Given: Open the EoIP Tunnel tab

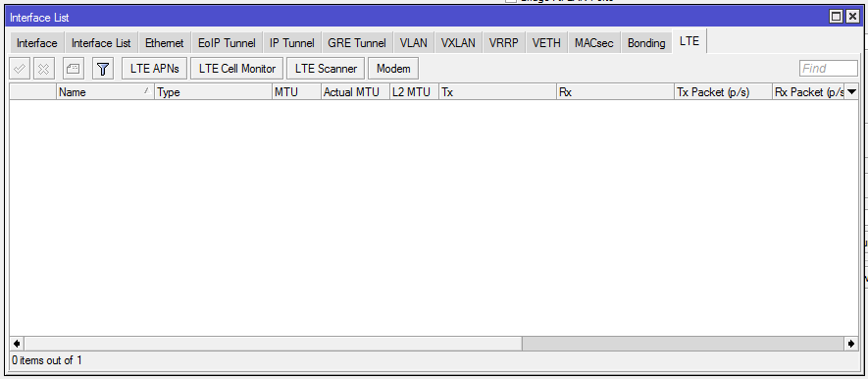Looking at the screenshot, I should tap(227, 43).
